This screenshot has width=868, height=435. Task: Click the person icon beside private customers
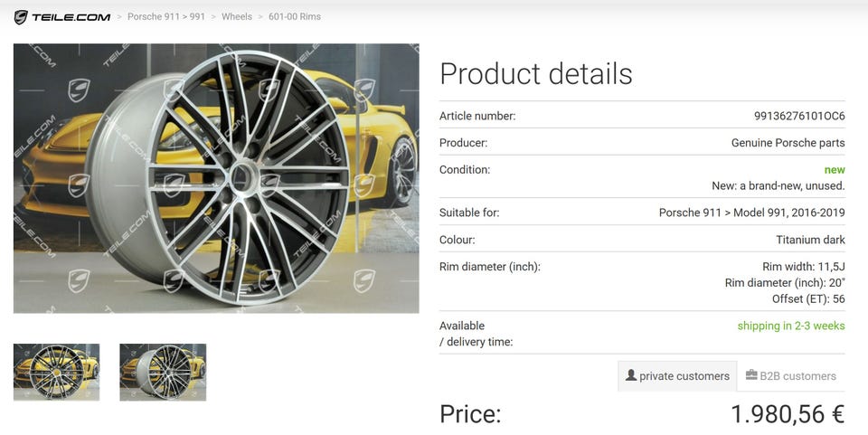click(631, 375)
